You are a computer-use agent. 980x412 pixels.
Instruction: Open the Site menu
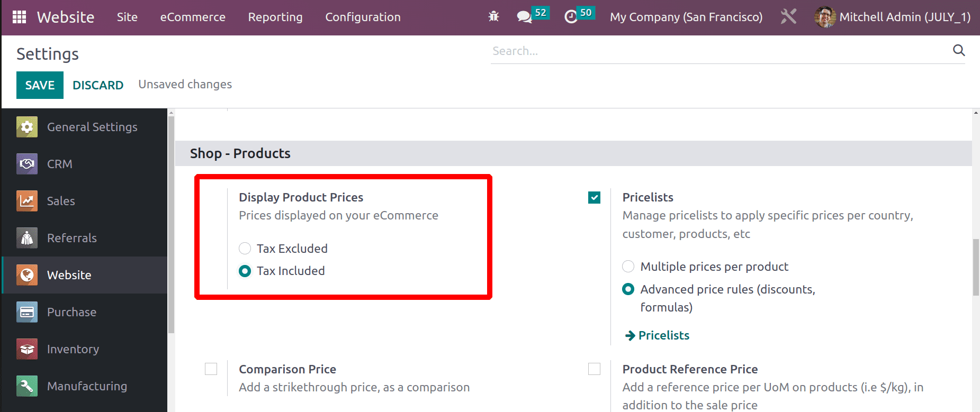pos(127,17)
